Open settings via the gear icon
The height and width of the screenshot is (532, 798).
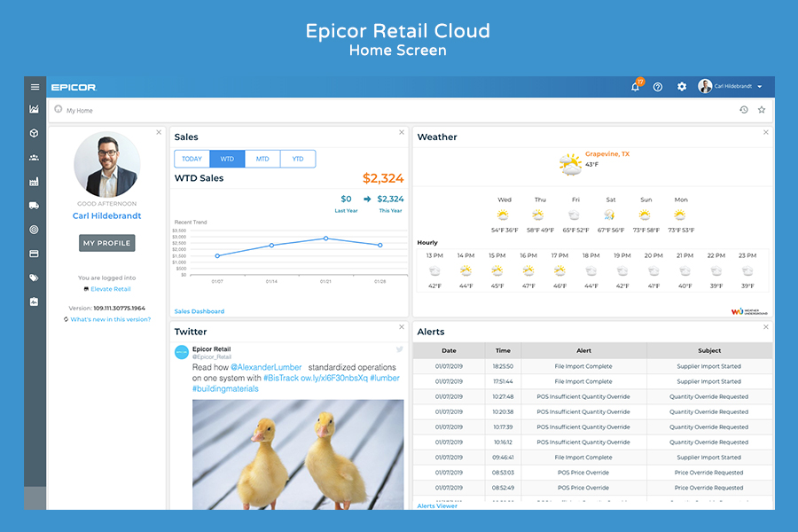[682, 87]
